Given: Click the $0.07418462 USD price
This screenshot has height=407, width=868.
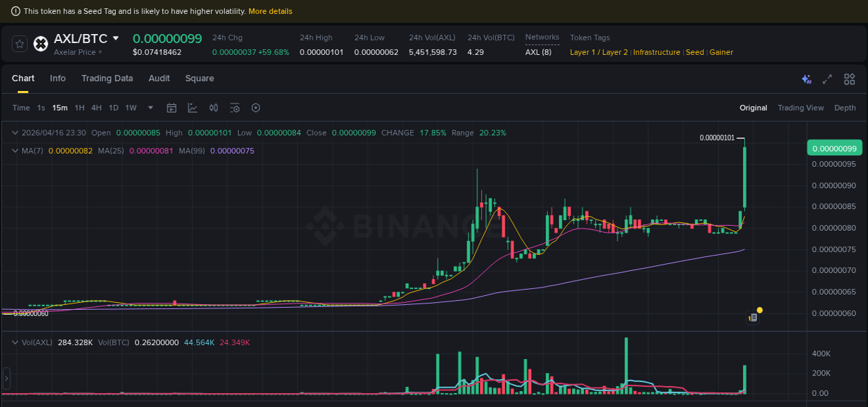Looking at the screenshot, I should pyautogui.click(x=157, y=52).
